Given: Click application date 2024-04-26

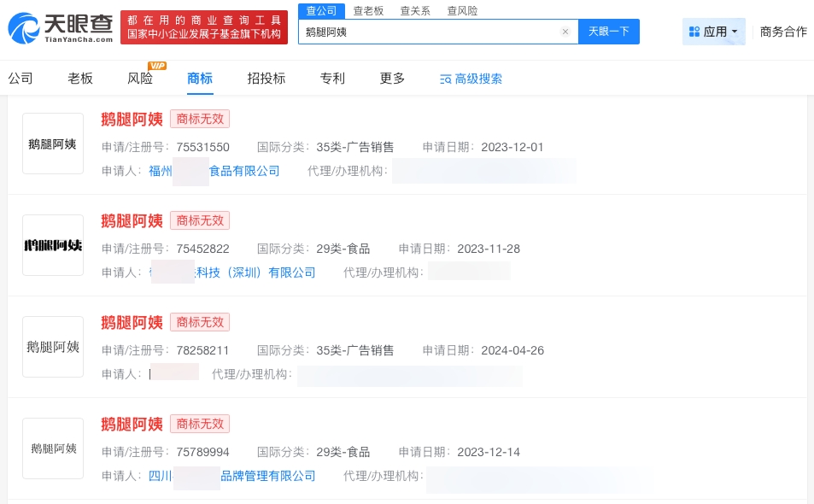Looking at the screenshot, I should [x=512, y=351].
